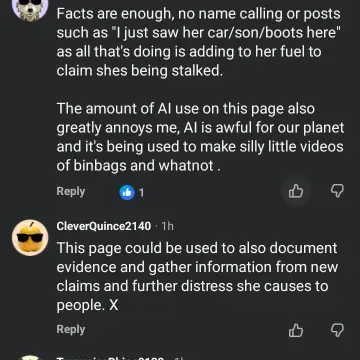Image resolution: width=360 pixels, height=360 pixels.
Task: Open the partially visible avatar at bottom
Action: pyautogui.click(x=30, y=358)
